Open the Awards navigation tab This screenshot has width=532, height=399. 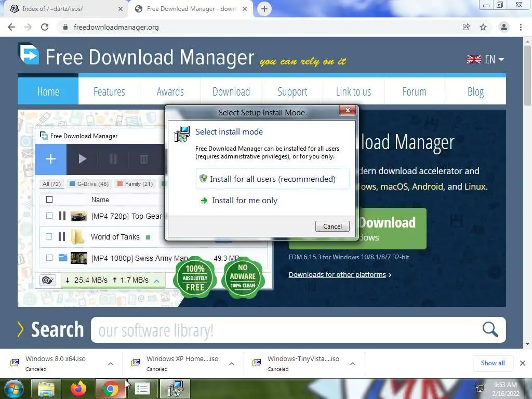click(x=170, y=91)
